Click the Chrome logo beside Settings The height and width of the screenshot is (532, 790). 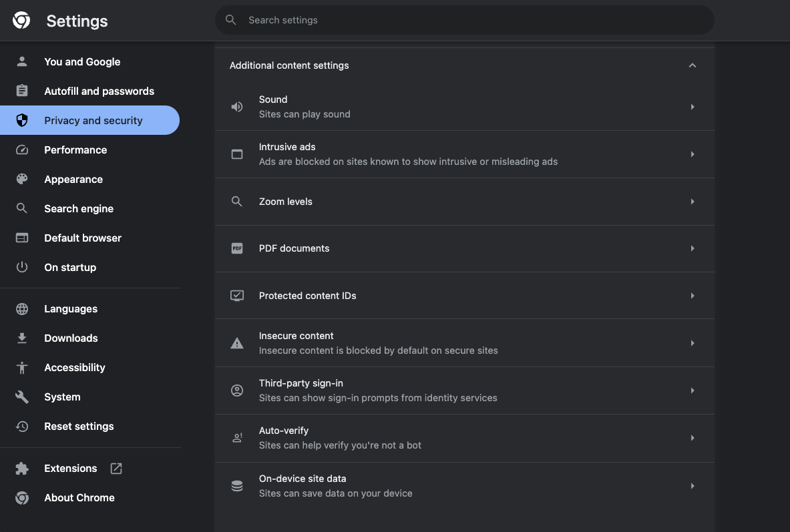tap(21, 21)
